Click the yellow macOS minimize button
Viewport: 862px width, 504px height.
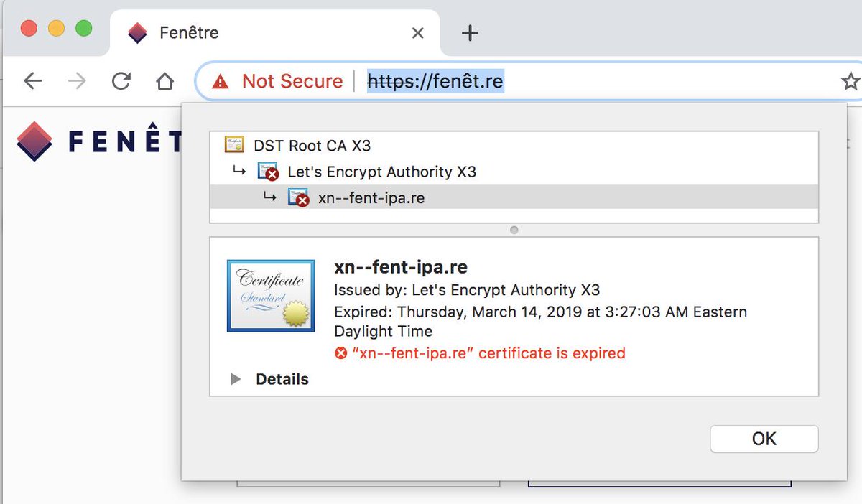56,29
